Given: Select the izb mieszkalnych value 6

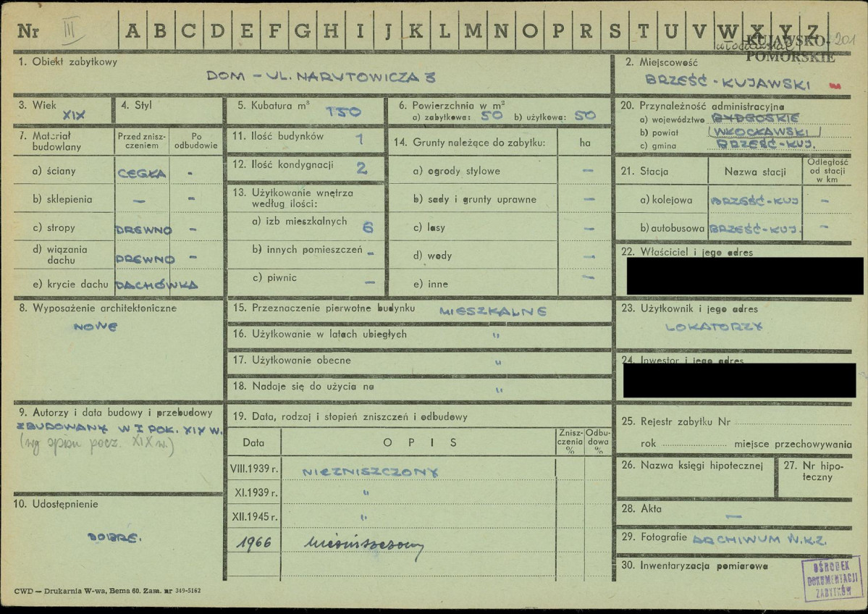Looking at the screenshot, I should pyautogui.click(x=368, y=227).
